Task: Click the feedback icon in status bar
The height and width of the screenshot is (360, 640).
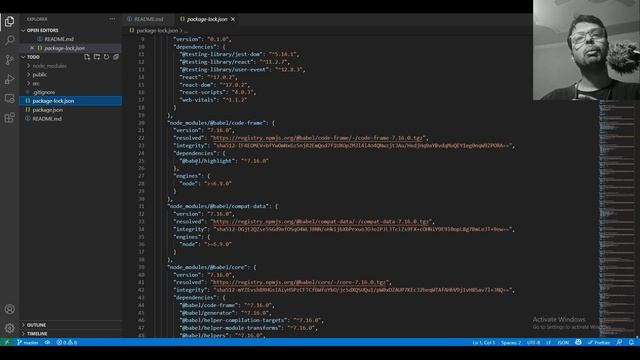Action: tap(620, 342)
